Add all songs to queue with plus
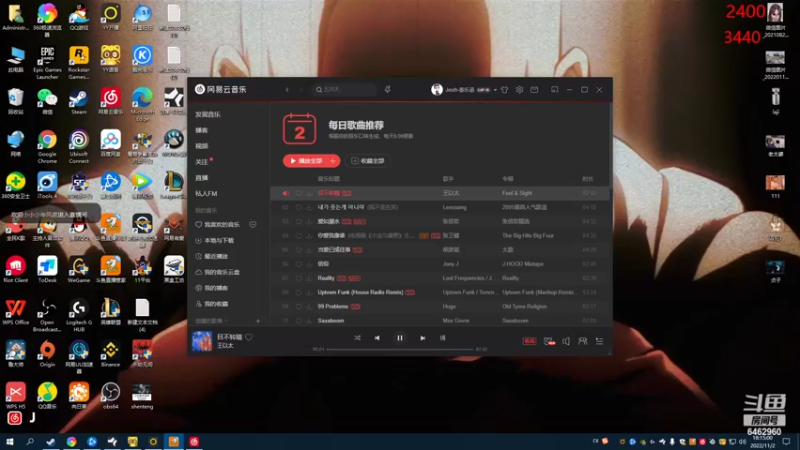Screen dimensions: 800x450 [333, 161]
